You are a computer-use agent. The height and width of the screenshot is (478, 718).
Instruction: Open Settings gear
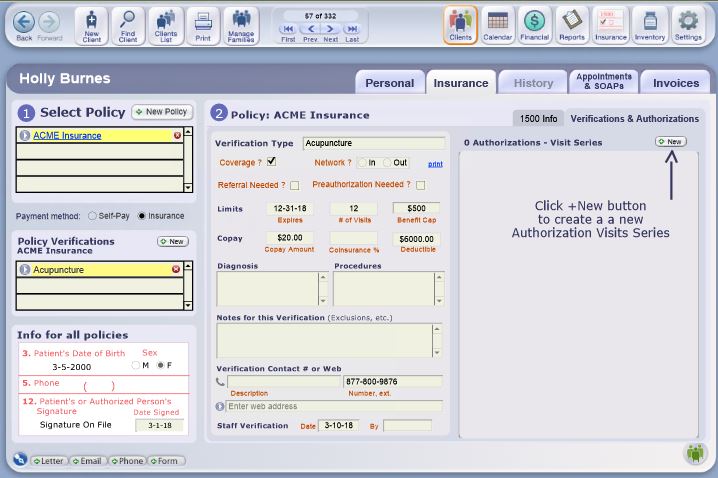pos(688,25)
